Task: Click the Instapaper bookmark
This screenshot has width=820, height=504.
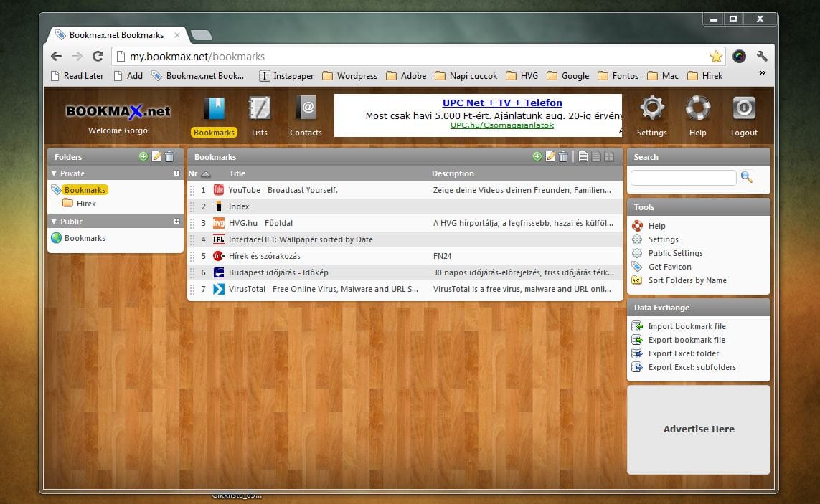Action: (286, 76)
